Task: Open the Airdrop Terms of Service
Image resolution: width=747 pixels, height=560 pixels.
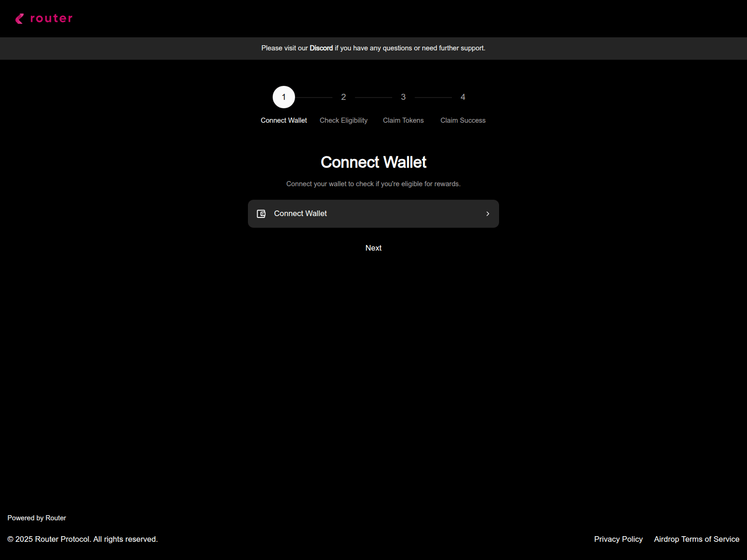Action: 696,539
